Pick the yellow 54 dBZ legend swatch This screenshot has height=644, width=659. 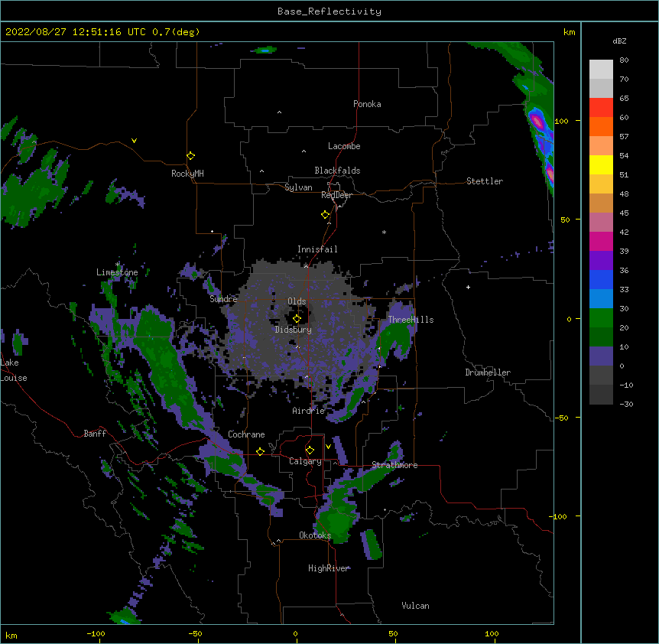coord(601,164)
